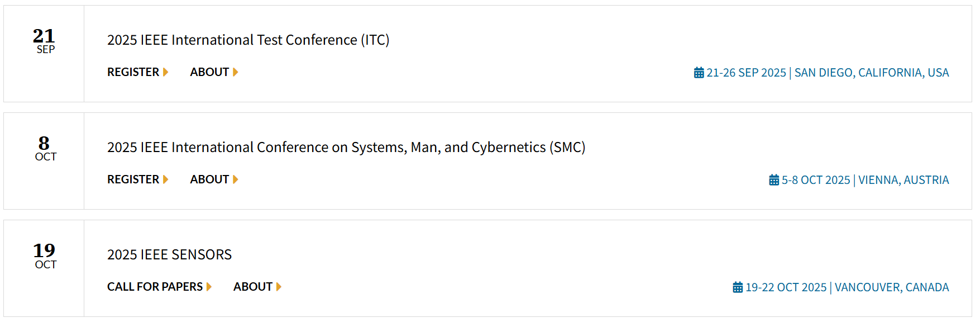
Task: Open Register for the International Test Conference
Action: point(133,72)
